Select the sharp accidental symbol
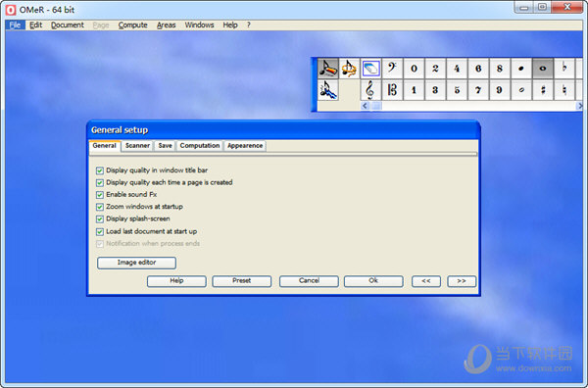588x388 pixels. [543, 90]
